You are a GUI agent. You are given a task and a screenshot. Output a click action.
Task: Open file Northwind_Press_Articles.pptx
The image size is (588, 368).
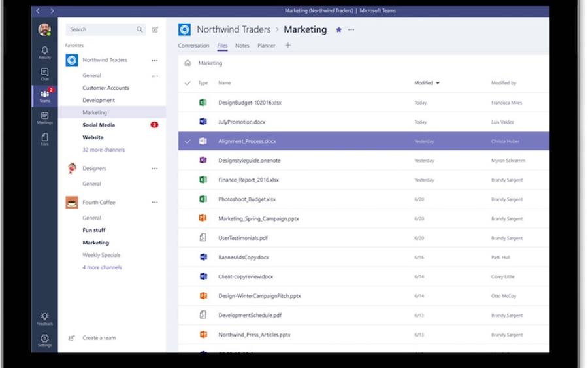[254, 335]
